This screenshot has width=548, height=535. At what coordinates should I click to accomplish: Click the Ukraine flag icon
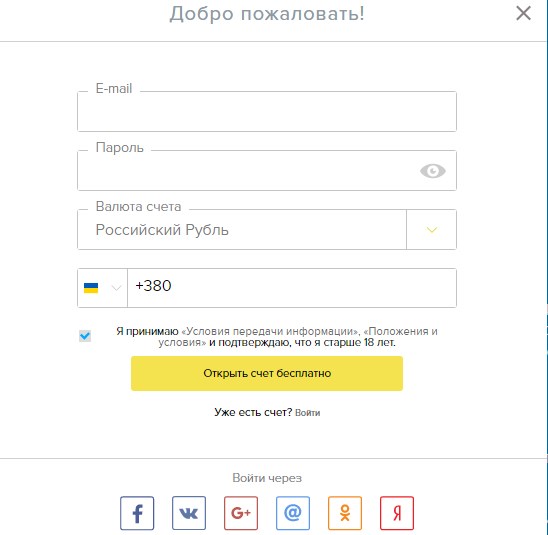(x=91, y=288)
